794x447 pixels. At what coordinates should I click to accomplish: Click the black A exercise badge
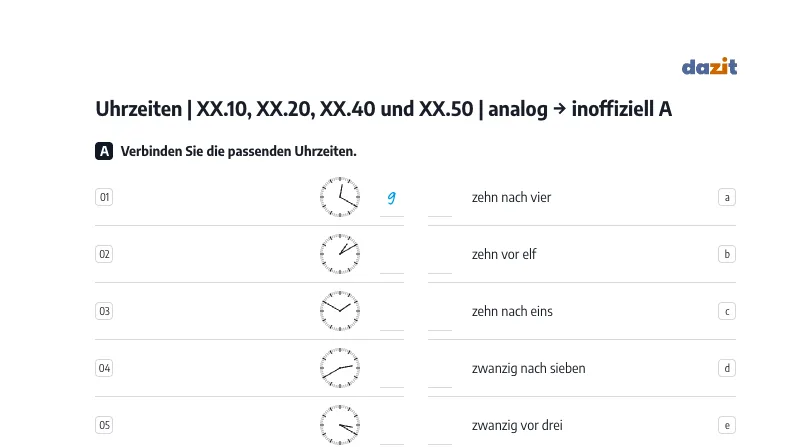(104, 151)
